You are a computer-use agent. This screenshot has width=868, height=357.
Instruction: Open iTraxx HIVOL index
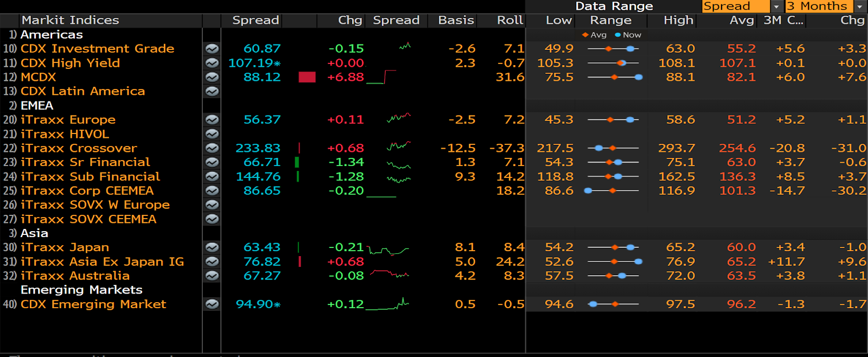65,133
